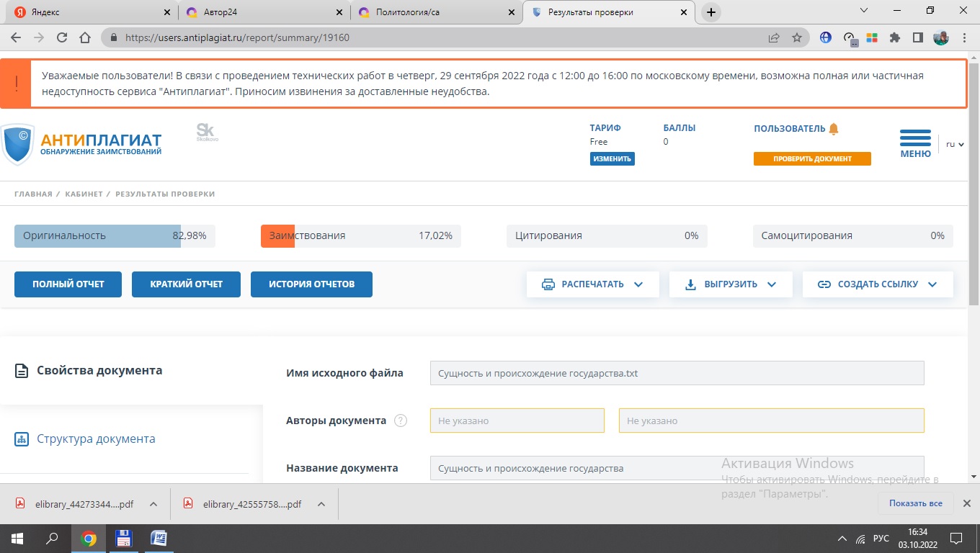Image resolution: width=980 pixels, height=553 pixels.
Task: Click the Antiplagiat shield logo
Action: tap(18, 144)
